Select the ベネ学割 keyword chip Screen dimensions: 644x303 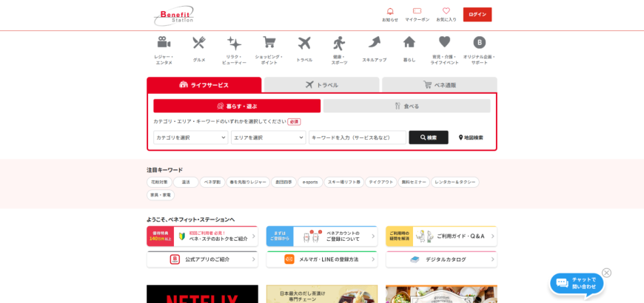(212, 182)
